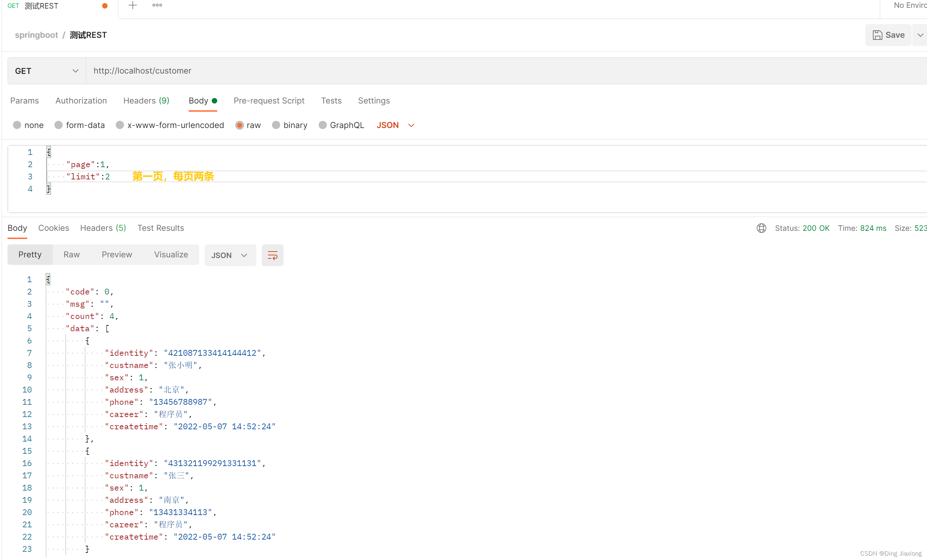
Task: Click the phone value 13431334113
Action: tap(180, 512)
